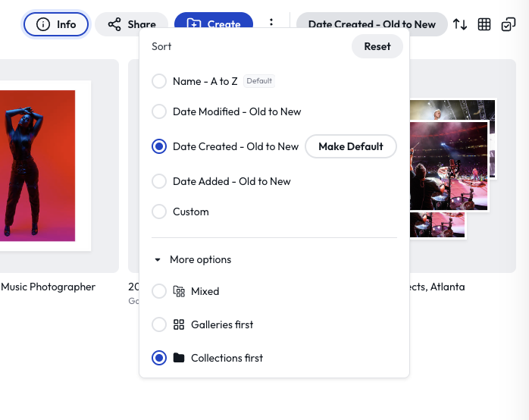The height and width of the screenshot is (420, 529).
Task: Click the Music Photographer title text
Action: [x=49, y=287]
